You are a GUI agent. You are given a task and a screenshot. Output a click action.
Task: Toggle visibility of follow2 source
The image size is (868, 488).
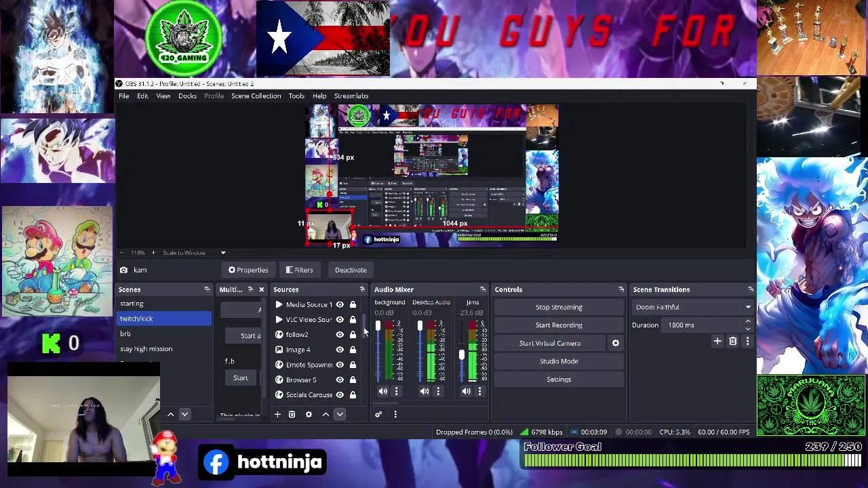point(340,335)
